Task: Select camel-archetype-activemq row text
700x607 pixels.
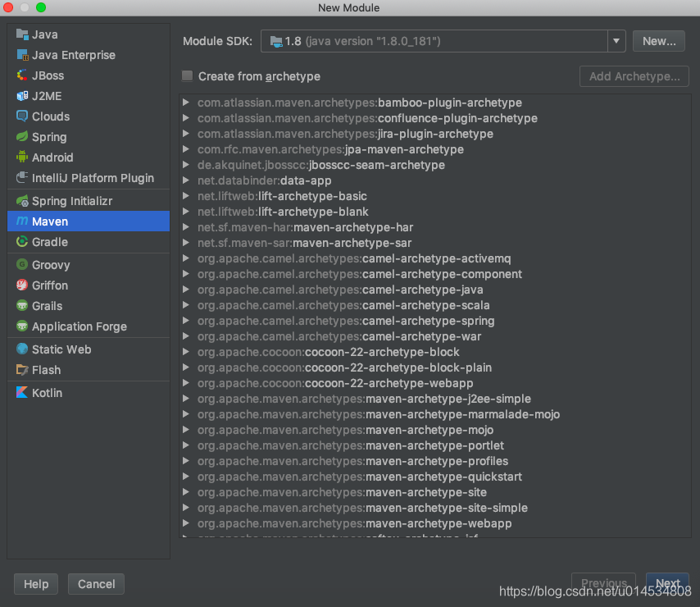Action: pos(354,258)
